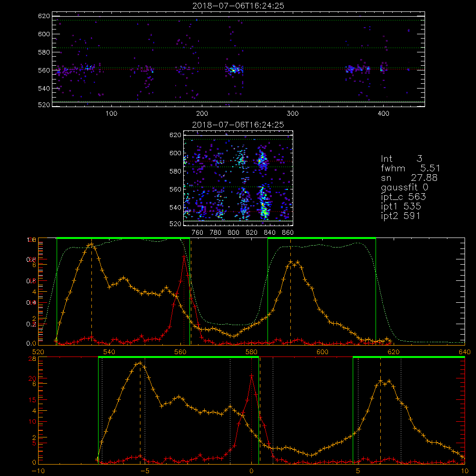The height and width of the screenshot is (476, 476).
Task: Click x-axis label 200 on top plot
Action: tap(202, 114)
